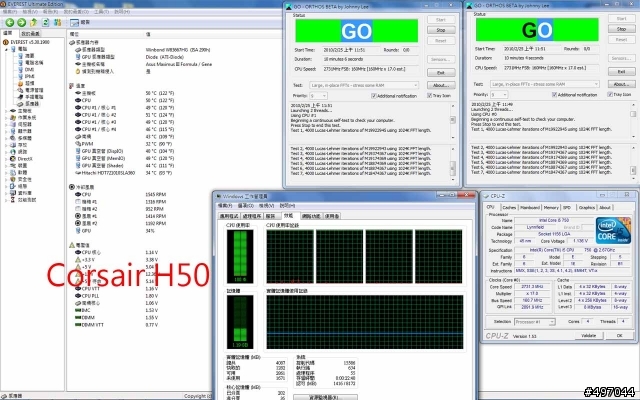Viewport: 640px width, 400px height.
Task: Switch to the Mainboard tab in CPU-Z
Action: tap(530, 208)
